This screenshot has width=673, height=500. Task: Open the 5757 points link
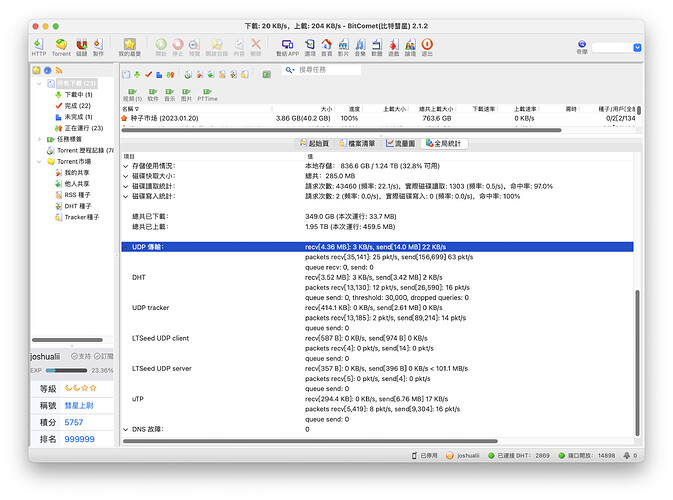pos(74,422)
